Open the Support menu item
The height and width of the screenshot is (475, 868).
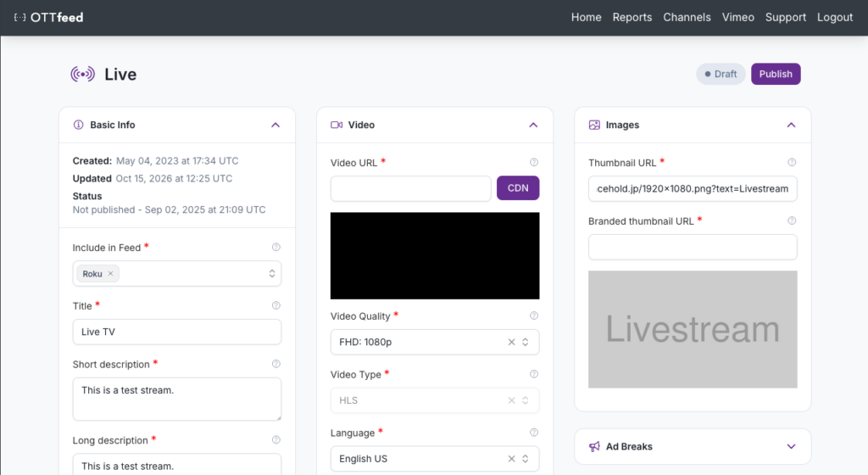[x=786, y=17]
